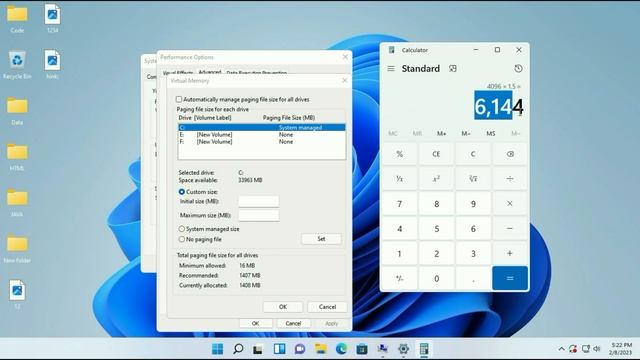This screenshot has height=360, width=640.
Task: Click digit 9 in Calculator
Action: (473, 204)
